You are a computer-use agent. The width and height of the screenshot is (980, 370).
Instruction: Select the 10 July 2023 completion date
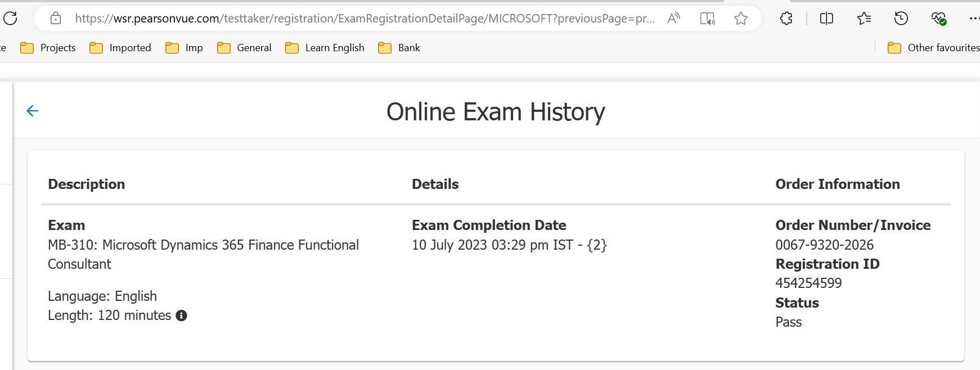pos(510,245)
